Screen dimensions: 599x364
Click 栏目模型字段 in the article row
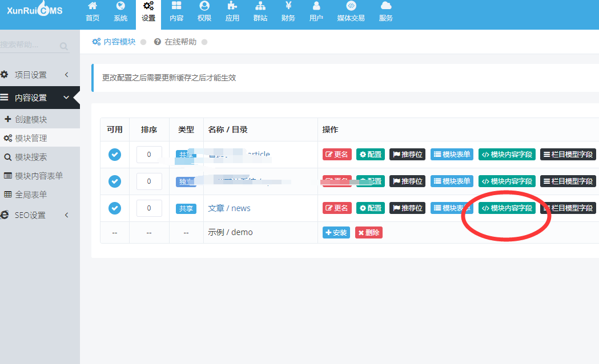click(568, 155)
